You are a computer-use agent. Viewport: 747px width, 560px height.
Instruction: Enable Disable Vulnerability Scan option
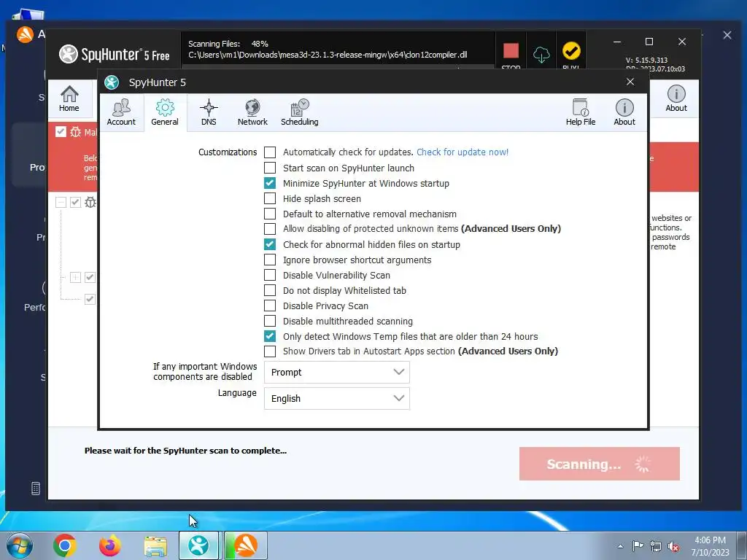[x=270, y=275]
